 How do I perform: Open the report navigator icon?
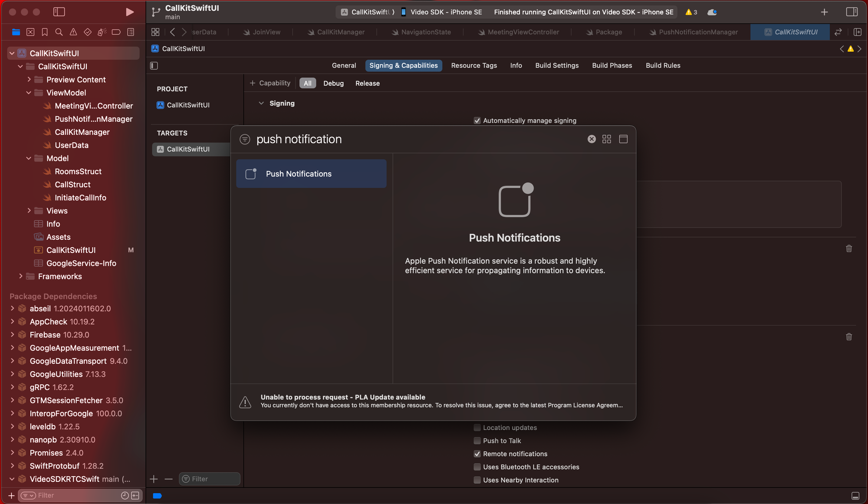point(131,32)
